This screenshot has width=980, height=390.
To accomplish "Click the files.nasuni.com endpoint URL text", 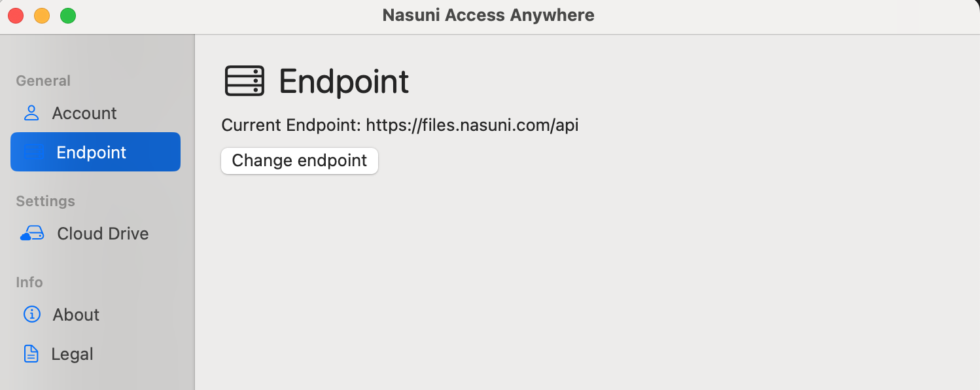I will (472, 125).
